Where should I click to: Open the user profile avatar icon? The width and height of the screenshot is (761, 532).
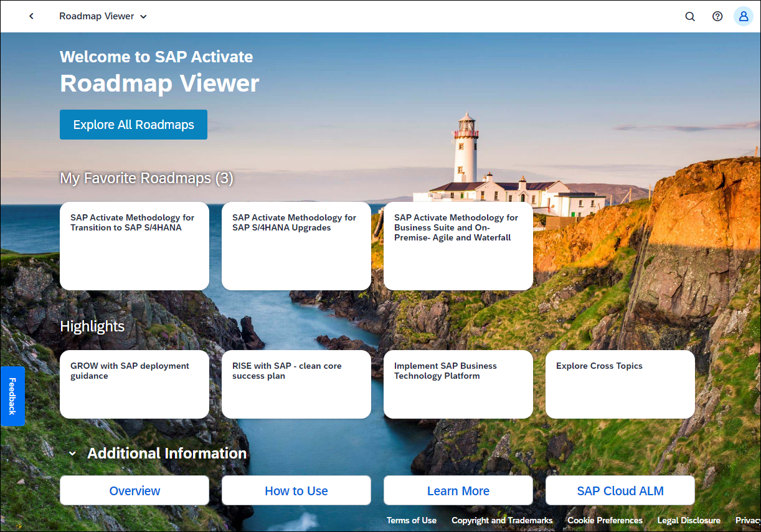click(744, 17)
